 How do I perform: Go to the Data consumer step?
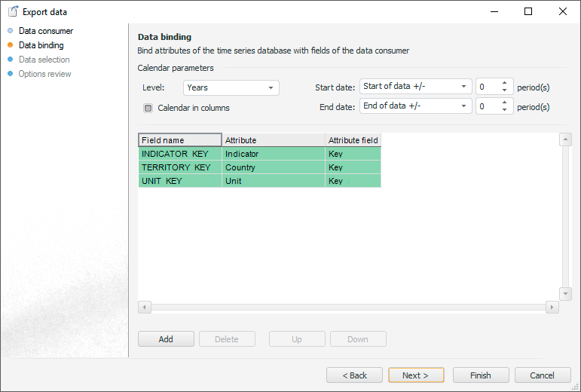pyautogui.click(x=46, y=31)
